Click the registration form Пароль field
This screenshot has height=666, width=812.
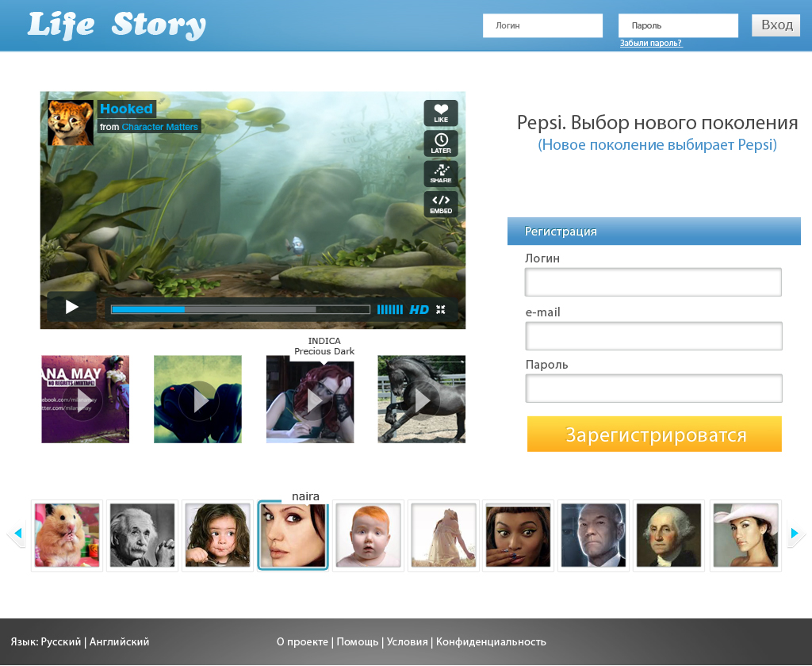[653, 388]
